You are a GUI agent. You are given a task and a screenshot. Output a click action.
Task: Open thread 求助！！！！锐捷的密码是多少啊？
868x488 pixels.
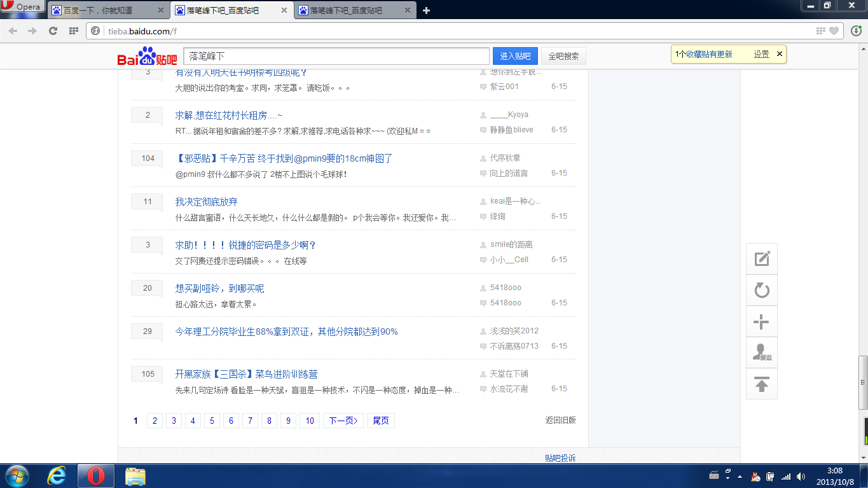click(x=245, y=245)
